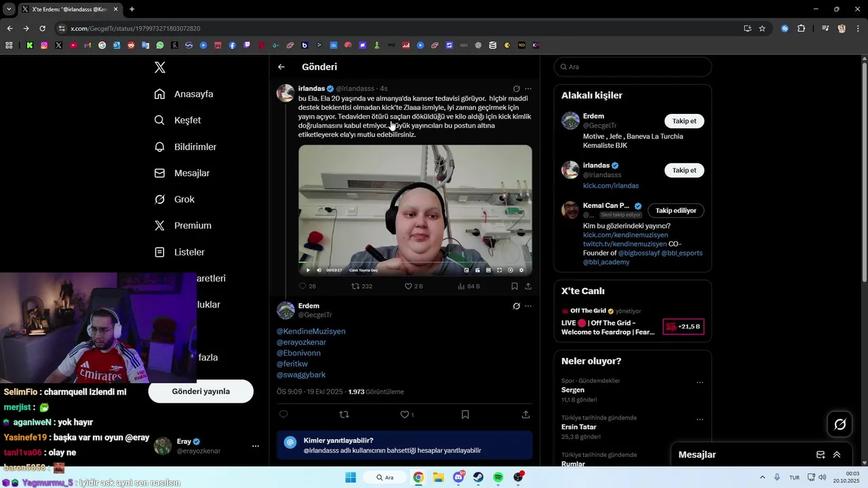Click the X logo in the sidebar

point(160,67)
